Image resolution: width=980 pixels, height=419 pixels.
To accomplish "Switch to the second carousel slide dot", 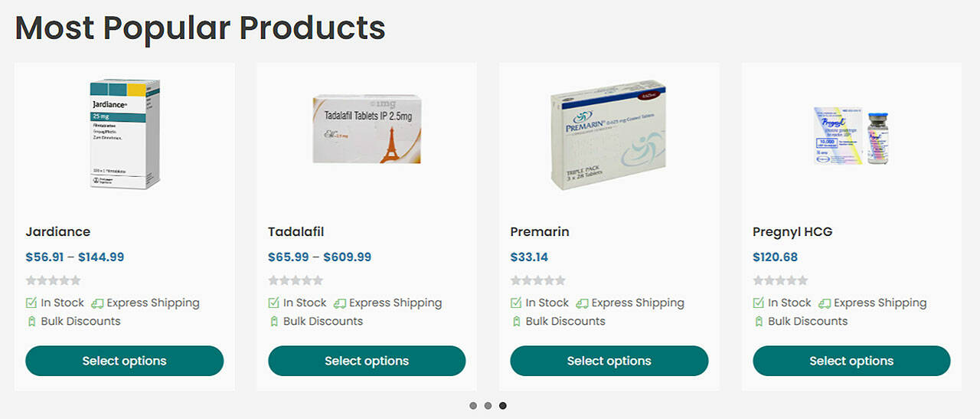I will click(x=488, y=406).
